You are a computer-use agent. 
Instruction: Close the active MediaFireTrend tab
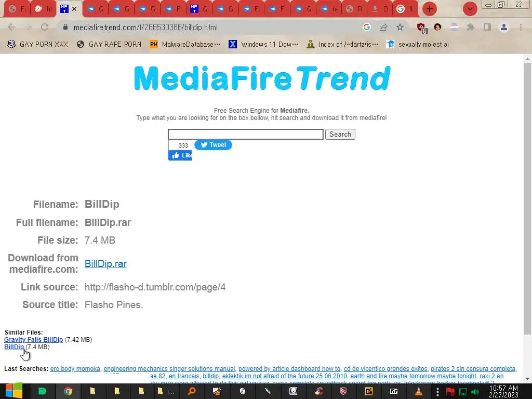click(74, 9)
